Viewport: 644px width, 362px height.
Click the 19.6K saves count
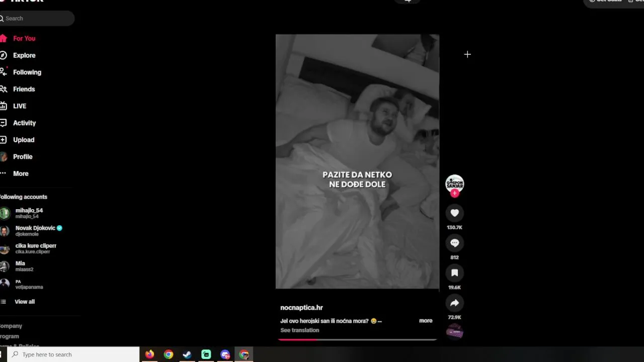(x=454, y=287)
